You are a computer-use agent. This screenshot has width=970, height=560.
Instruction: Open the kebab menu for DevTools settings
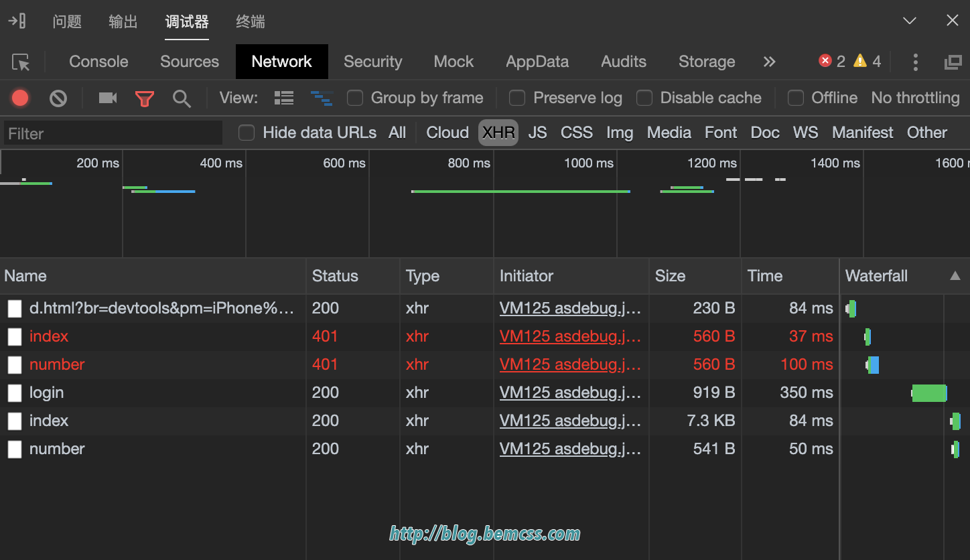click(x=915, y=62)
